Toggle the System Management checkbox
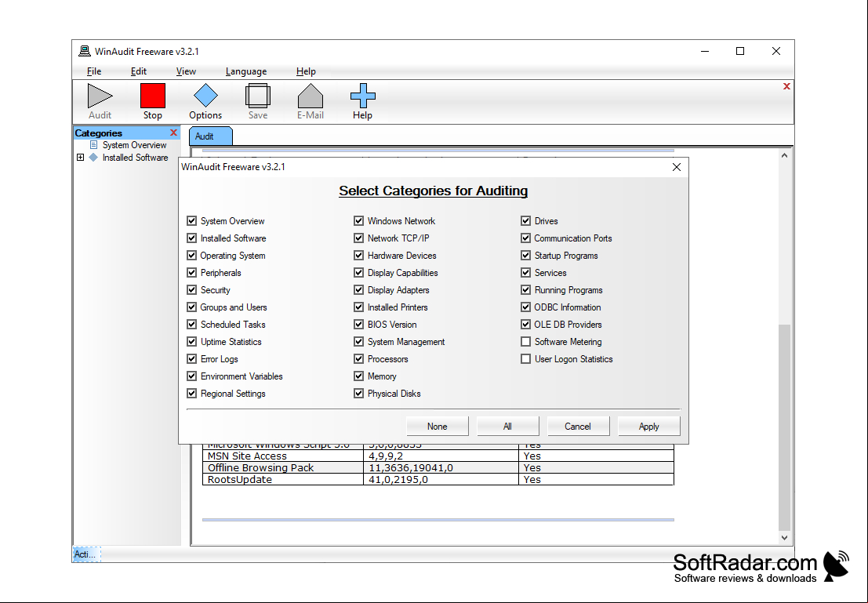 [358, 342]
